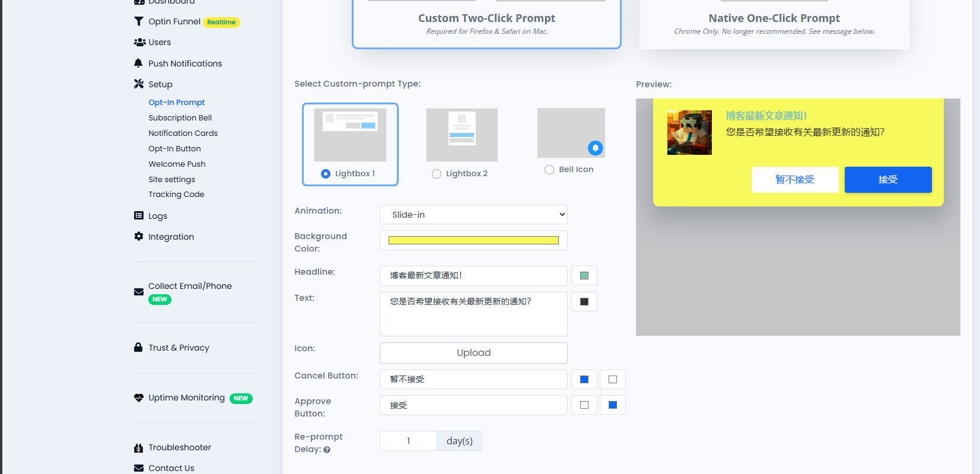The height and width of the screenshot is (474, 980).
Task: Click Approve Button blue color swatch
Action: (613, 405)
